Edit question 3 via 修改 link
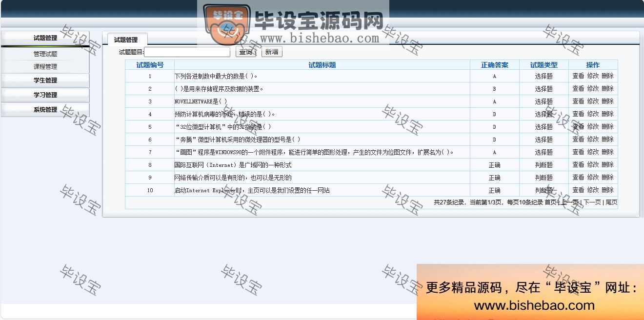Viewport: 644px width, 320px height. 593,101
